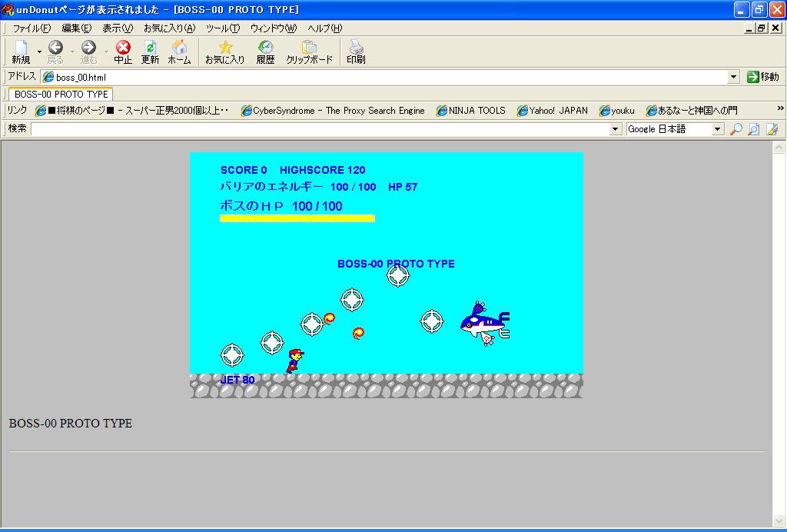Go forward with the 進む arrow icon
The height and width of the screenshot is (532, 787).
coord(89,48)
